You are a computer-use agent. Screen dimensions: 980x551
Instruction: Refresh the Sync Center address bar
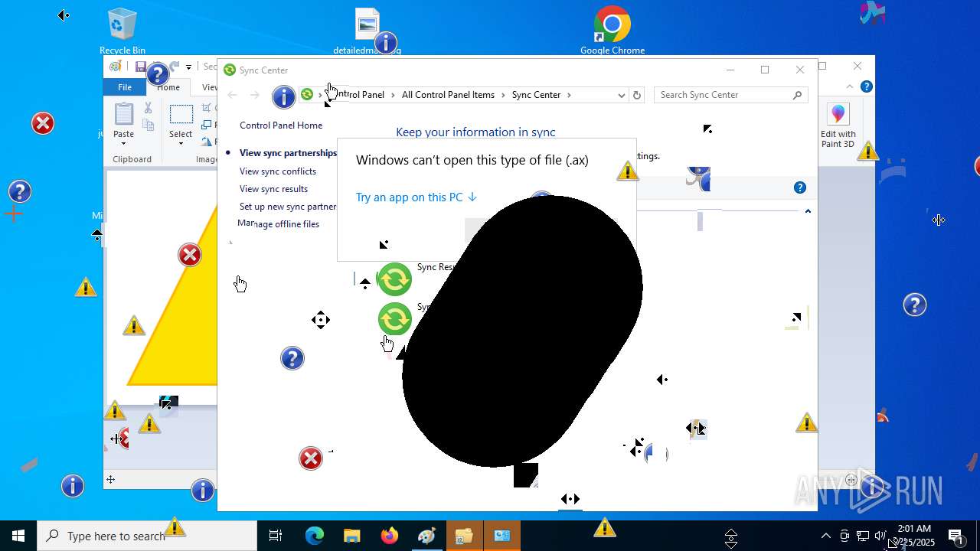pyautogui.click(x=637, y=95)
